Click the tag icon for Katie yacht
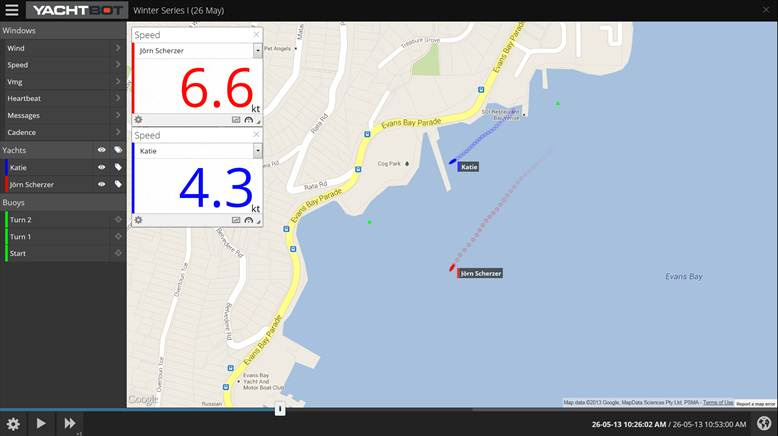The image size is (778, 436). pyautogui.click(x=117, y=167)
